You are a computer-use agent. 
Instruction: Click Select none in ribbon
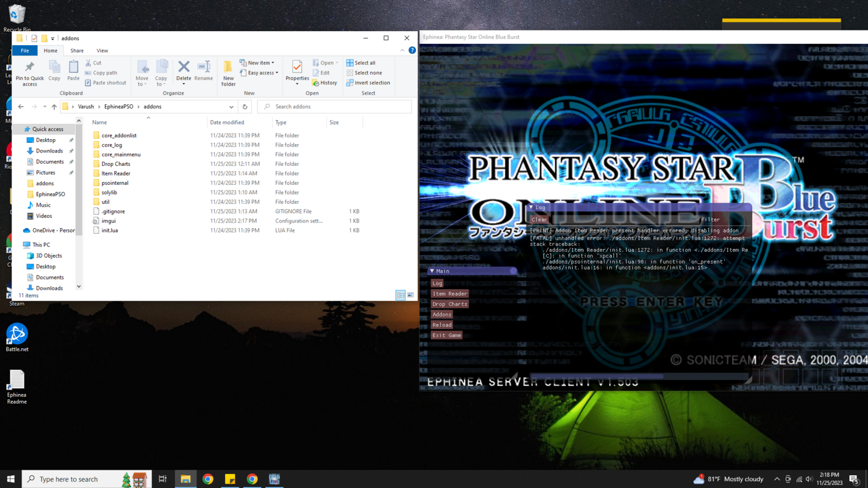tap(364, 73)
